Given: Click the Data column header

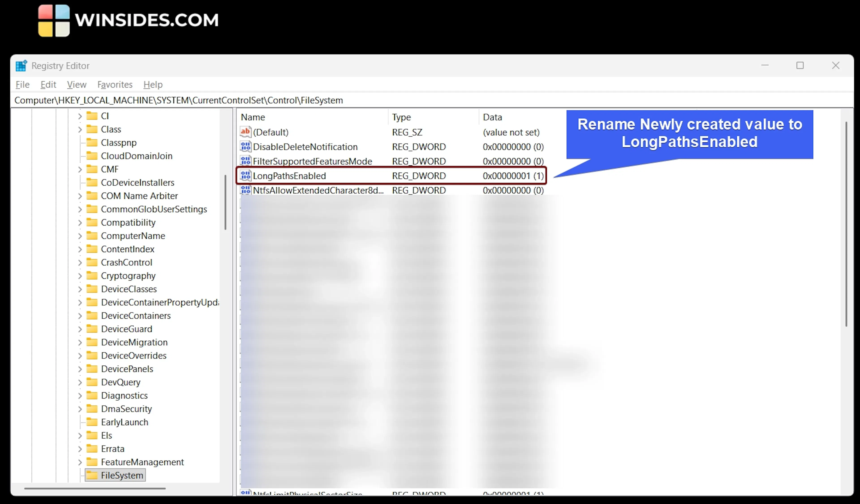Looking at the screenshot, I should [492, 117].
